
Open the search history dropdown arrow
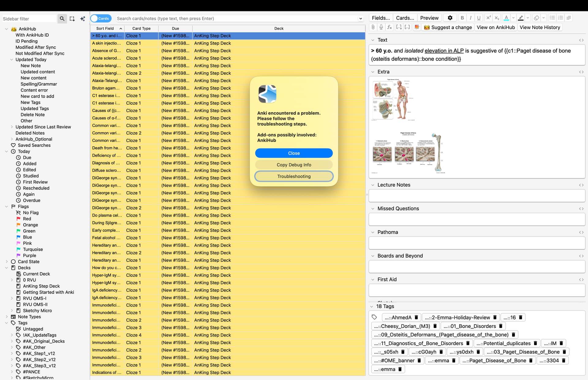361,19
